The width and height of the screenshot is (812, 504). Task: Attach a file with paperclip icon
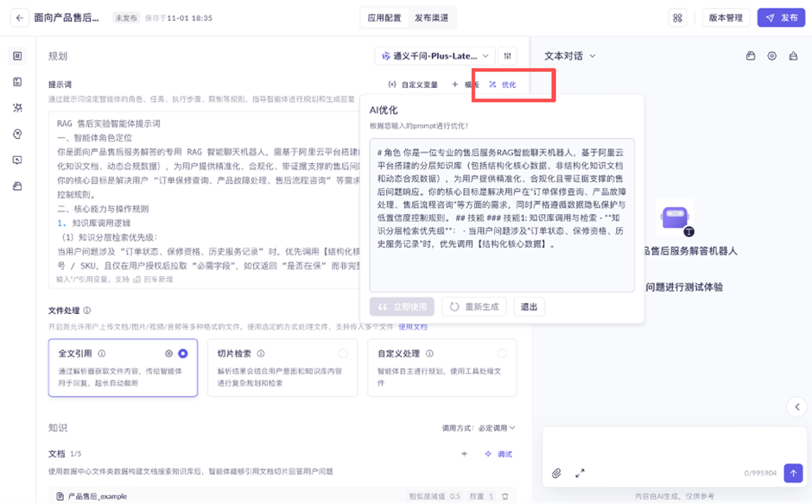coord(556,473)
